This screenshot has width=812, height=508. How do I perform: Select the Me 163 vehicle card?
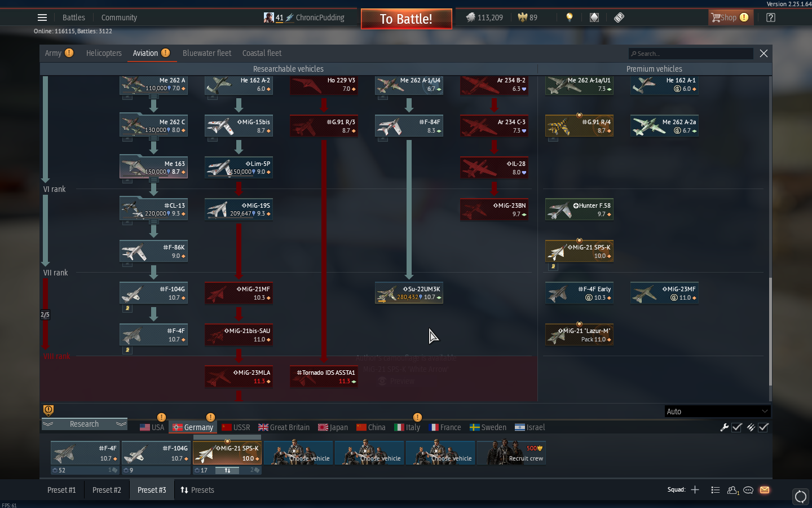point(153,168)
